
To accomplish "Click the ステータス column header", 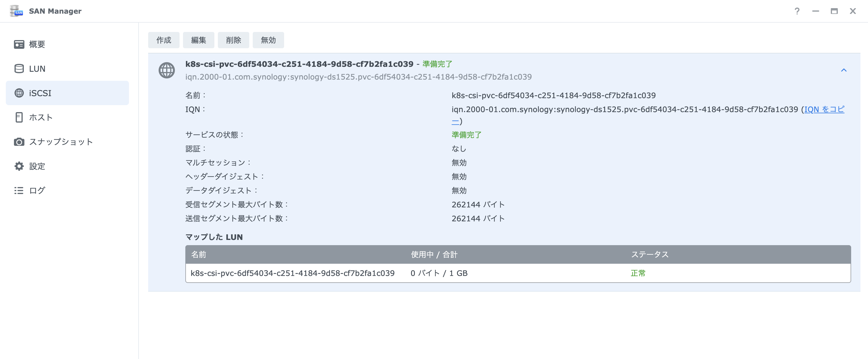I will coord(649,255).
